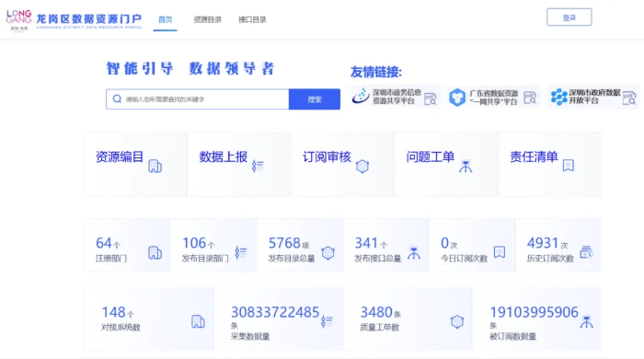Click the 148 对接系统数 value

113,313
